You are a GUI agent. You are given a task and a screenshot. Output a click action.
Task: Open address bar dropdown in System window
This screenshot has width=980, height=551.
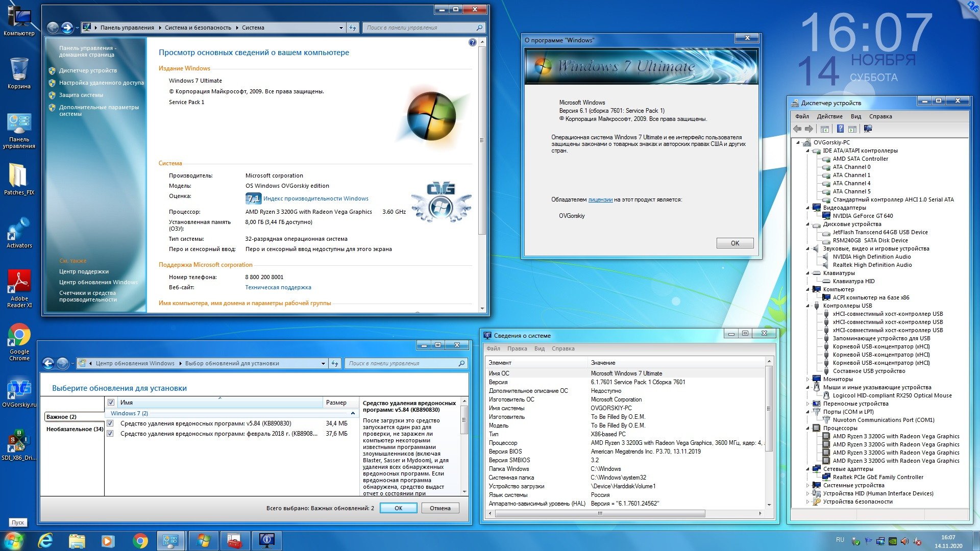341,28
